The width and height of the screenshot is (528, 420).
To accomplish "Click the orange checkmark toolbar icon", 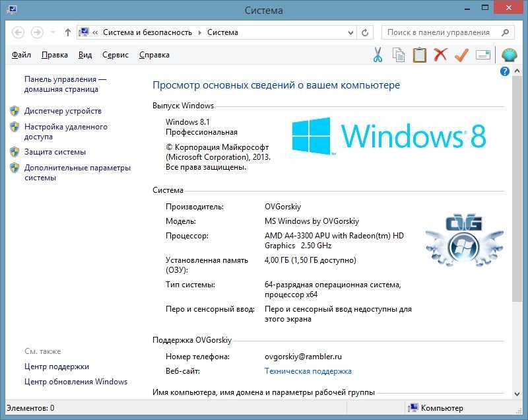I will 461,55.
